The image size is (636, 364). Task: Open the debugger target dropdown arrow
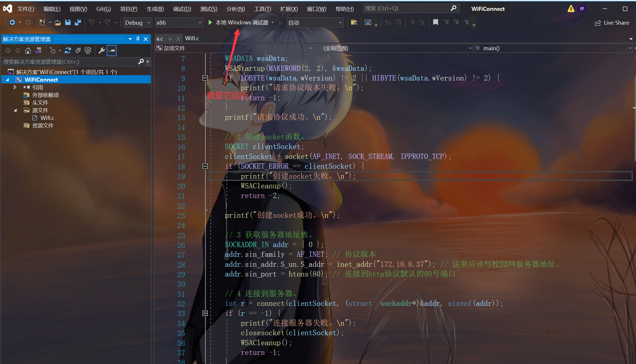click(273, 22)
